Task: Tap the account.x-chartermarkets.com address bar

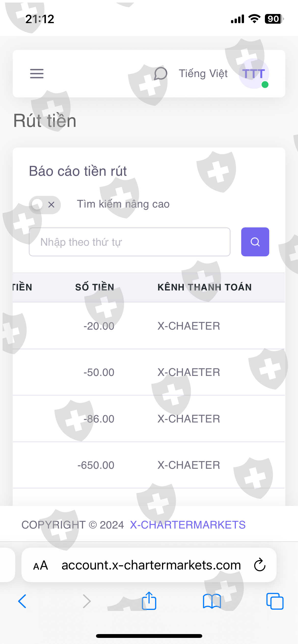Action: pyautogui.click(x=151, y=565)
